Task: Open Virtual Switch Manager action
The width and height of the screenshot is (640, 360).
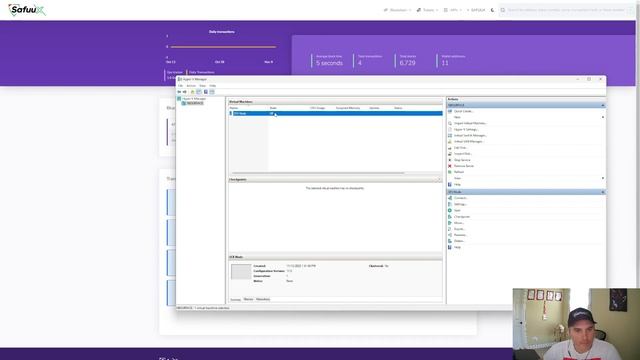Action: [x=470, y=136]
